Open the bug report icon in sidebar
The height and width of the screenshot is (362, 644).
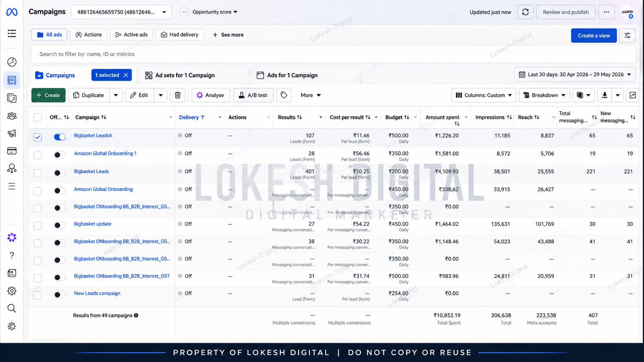12,326
